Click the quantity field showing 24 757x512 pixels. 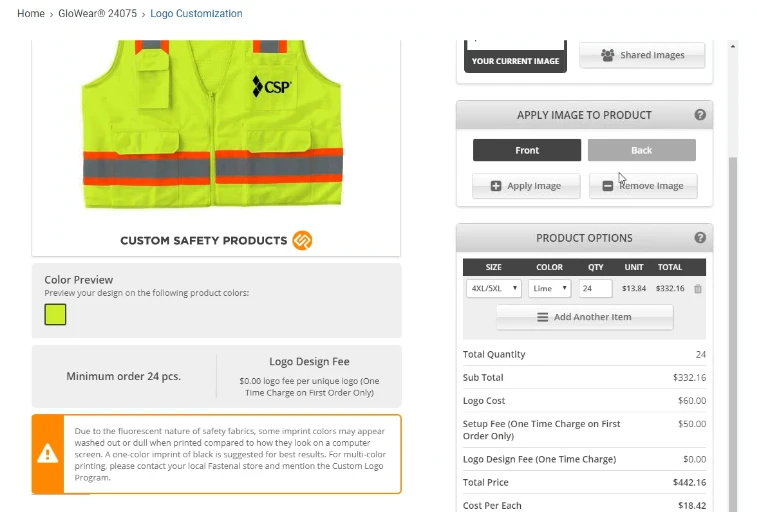tap(595, 289)
